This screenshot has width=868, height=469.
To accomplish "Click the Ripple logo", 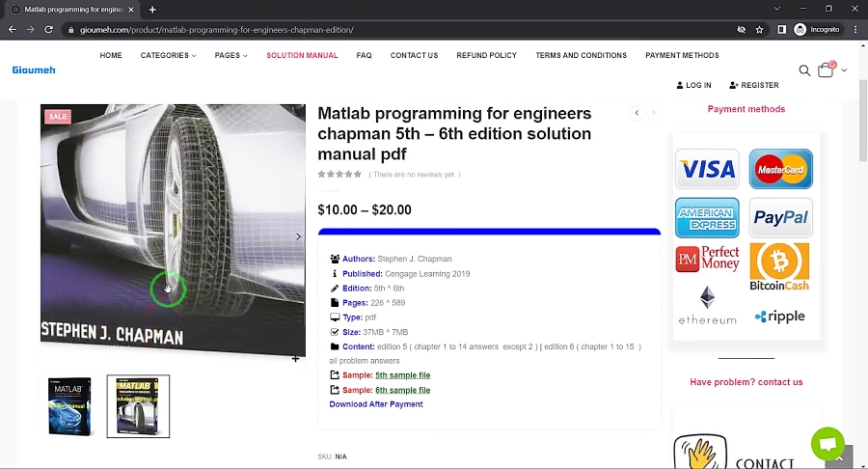I will tap(779, 317).
